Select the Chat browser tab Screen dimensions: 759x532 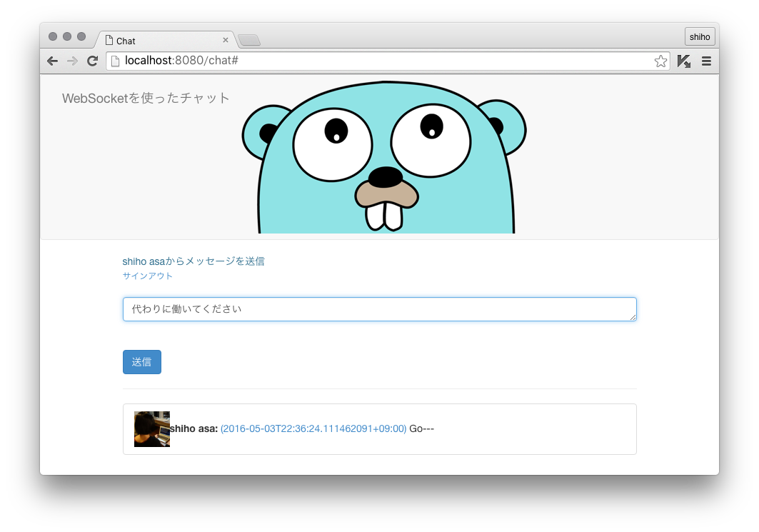click(x=166, y=40)
